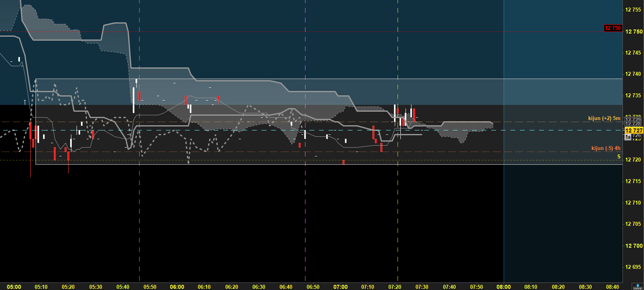Click the 05:40 time axis label

[x=123, y=287]
